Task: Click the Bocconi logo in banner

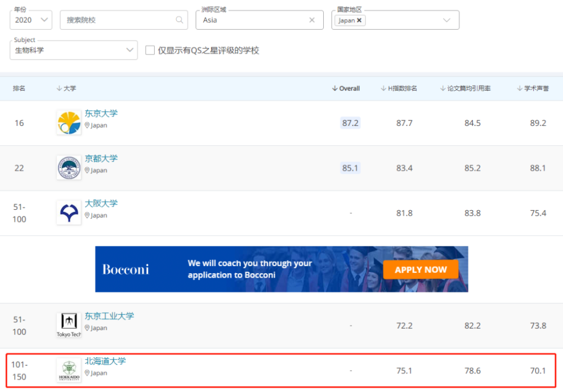Action: click(126, 269)
